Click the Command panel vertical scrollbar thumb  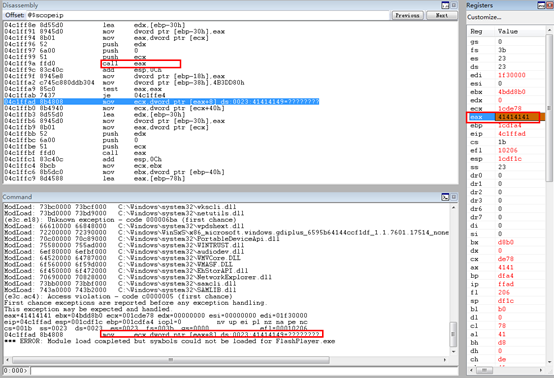[454, 335]
